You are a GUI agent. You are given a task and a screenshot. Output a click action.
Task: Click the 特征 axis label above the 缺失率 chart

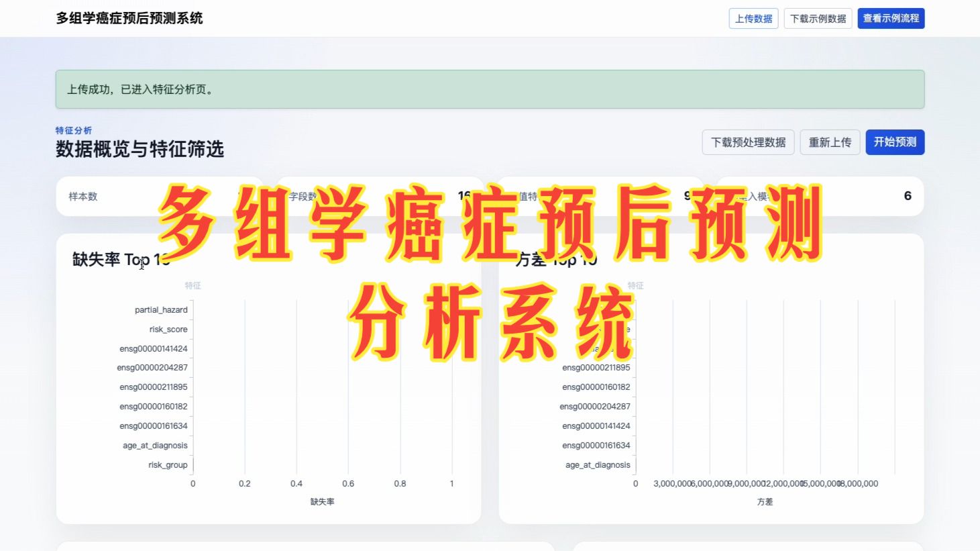pos(193,286)
